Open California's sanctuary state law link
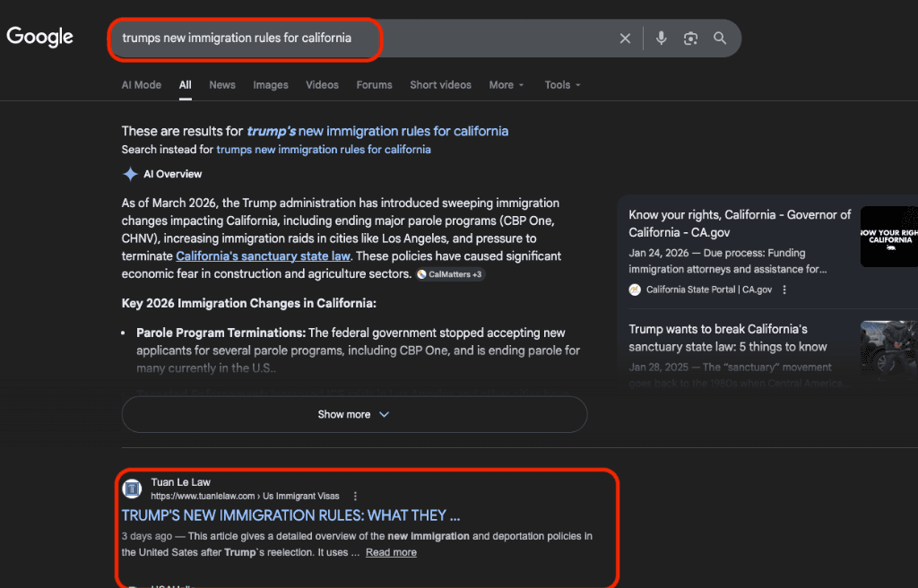918x588 pixels. (x=263, y=256)
